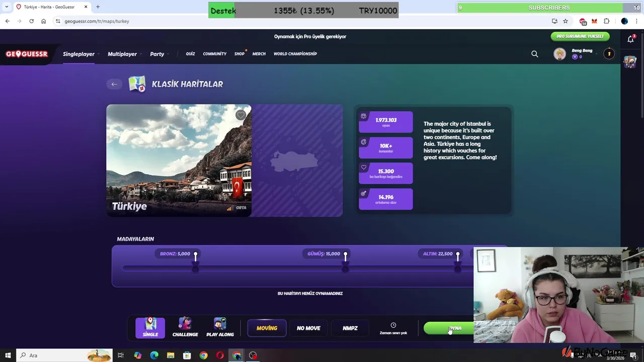This screenshot has height=362, width=644.
Task: Expand the profile dropdown arrow next to Beng Beng
Action: coord(597,54)
